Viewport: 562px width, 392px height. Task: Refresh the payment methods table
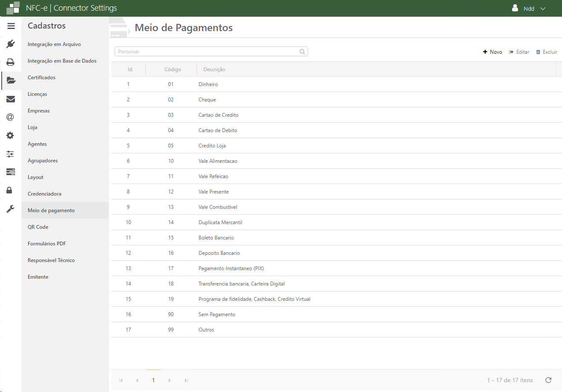pos(548,380)
